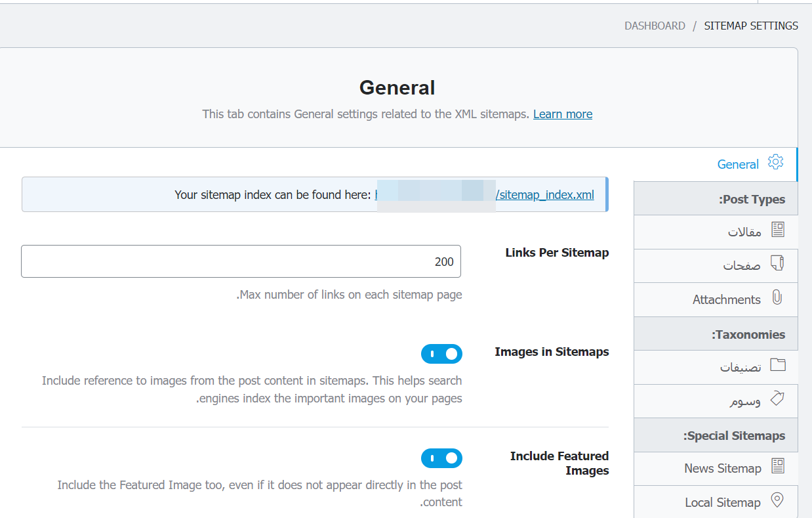Open the تصنيفات taxonomy tab
The width and height of the screenshot is (812, 518).
741,368
